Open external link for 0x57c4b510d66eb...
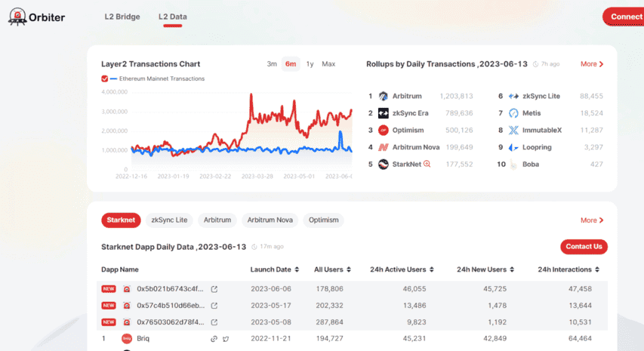 (x=214, y=306)
